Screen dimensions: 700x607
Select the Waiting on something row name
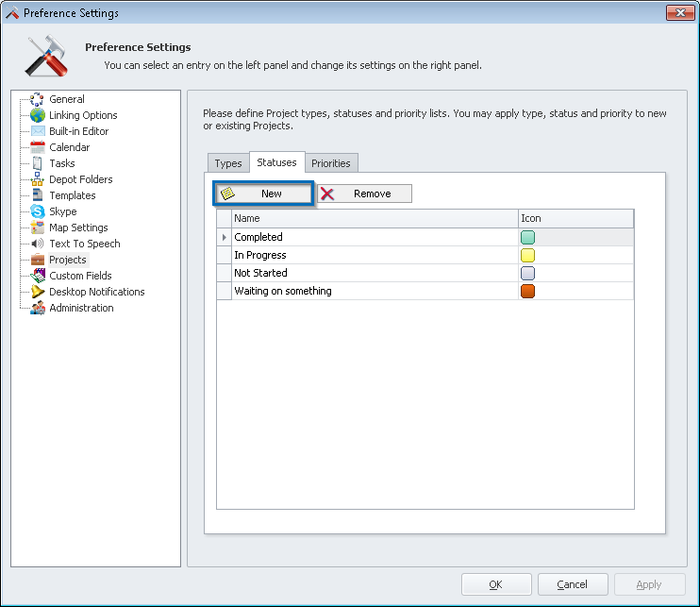point(283,292)
